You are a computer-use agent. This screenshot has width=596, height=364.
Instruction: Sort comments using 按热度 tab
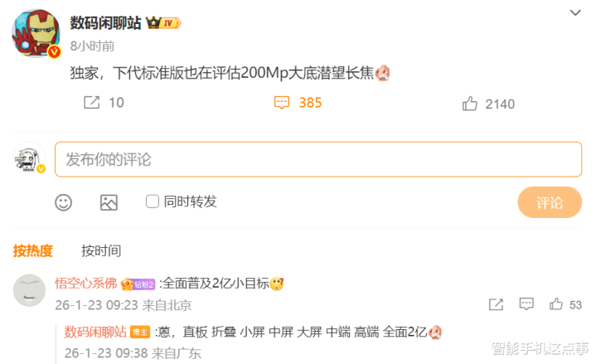tap(32, 250)
